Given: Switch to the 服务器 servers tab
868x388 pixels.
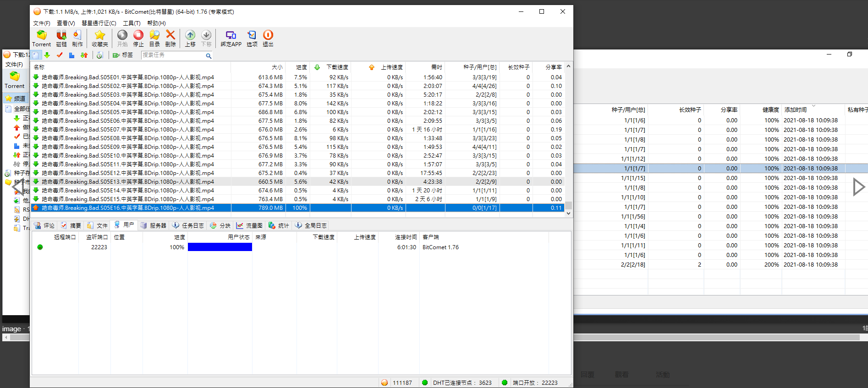Looking at the screenshot, I should pyautogui.click(x=154, y=225).
